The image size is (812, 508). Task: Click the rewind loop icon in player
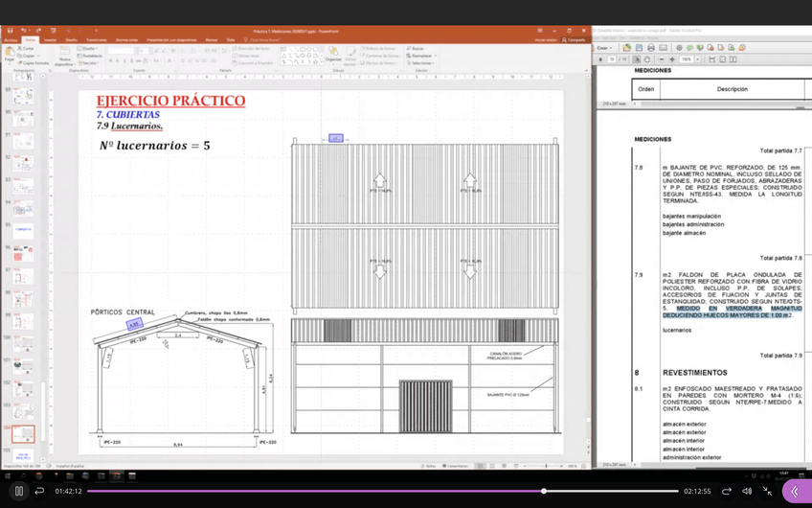(39, 491)
